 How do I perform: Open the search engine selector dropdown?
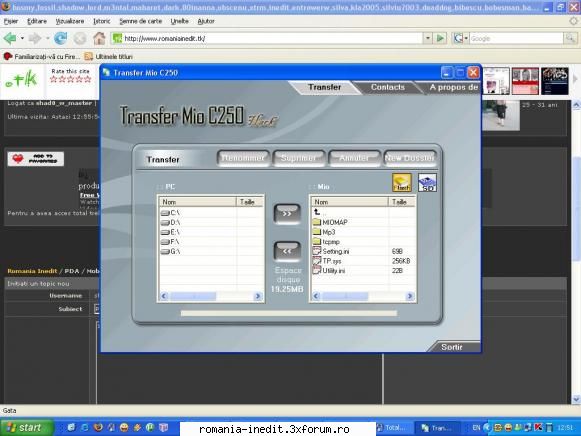(x=461, y=38)
